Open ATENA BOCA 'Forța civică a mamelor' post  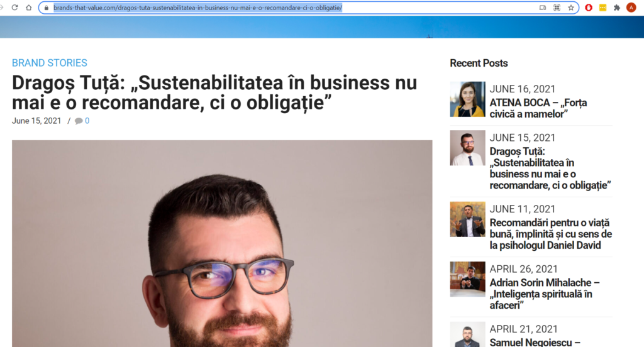point(538,108)
